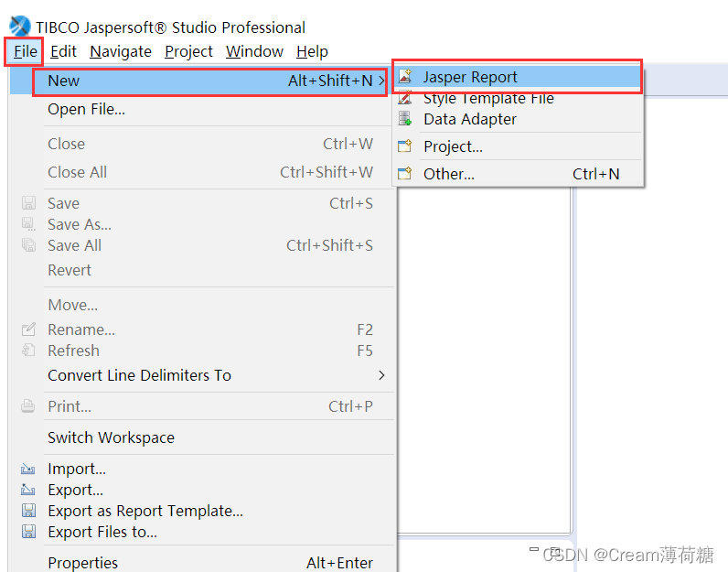Click the Export icon
This screenshot has height=572, width=728.
pyautogui.click(x=27, y=490)
